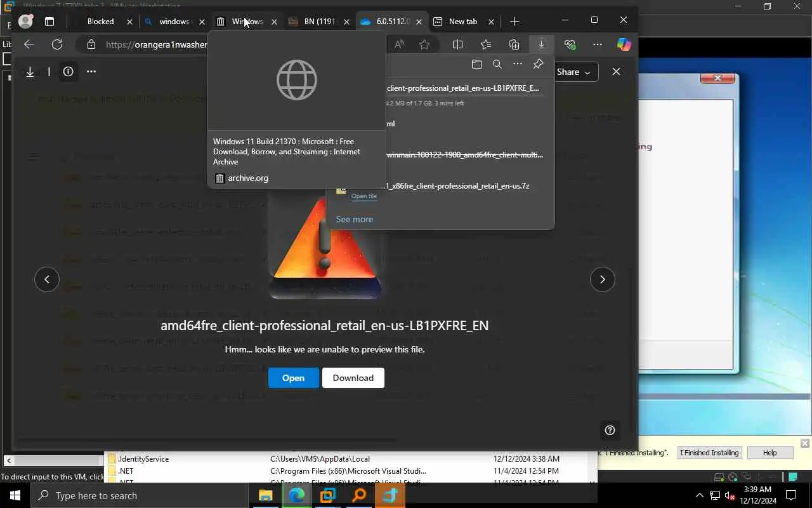Turn on Read aloud

point(399,44)
